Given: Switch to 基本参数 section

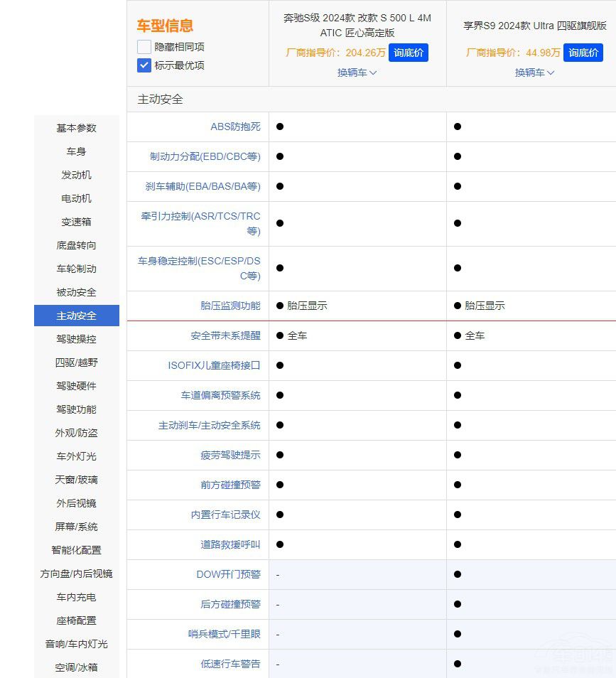Looking at the screenshot, I should (76, 128).
